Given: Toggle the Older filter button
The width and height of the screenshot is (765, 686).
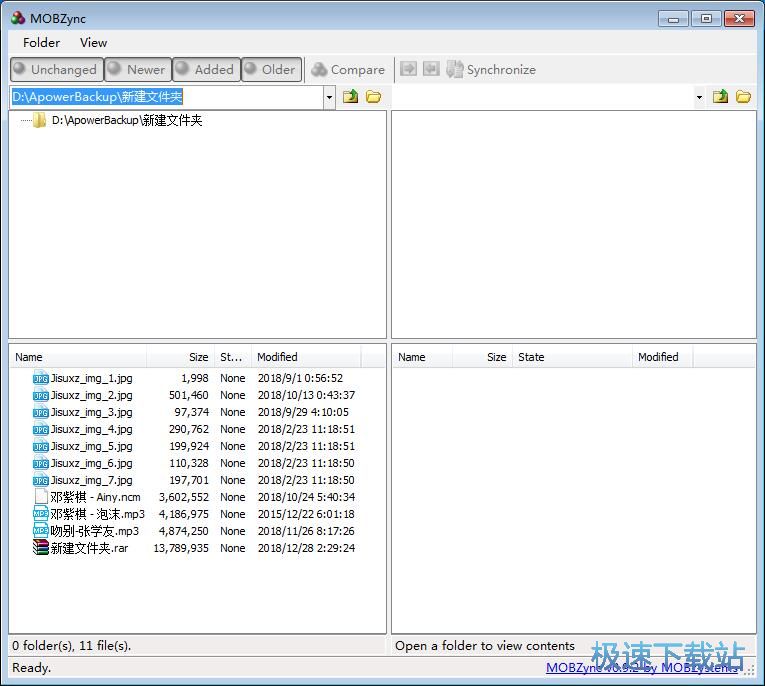Looking at the screenshot, I should [271, 69].
